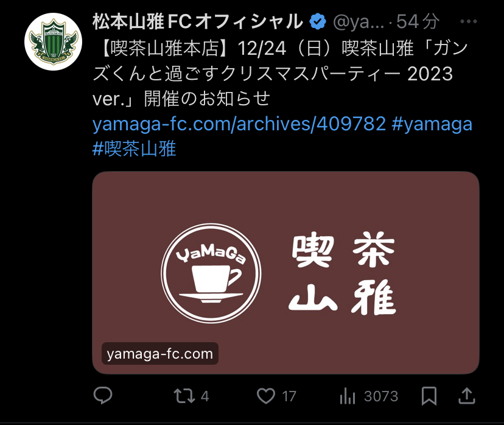Open the Matsumoto Yamaga FC profile avatar
The width and height of the screenshot is (504, 425).
pos(54,42)
